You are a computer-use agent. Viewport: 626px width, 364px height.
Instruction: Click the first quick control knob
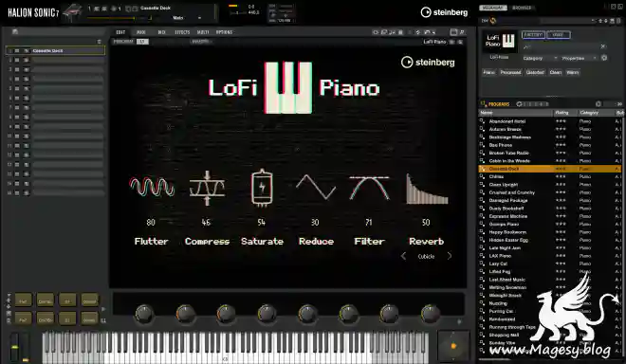[x=144, y=314]
